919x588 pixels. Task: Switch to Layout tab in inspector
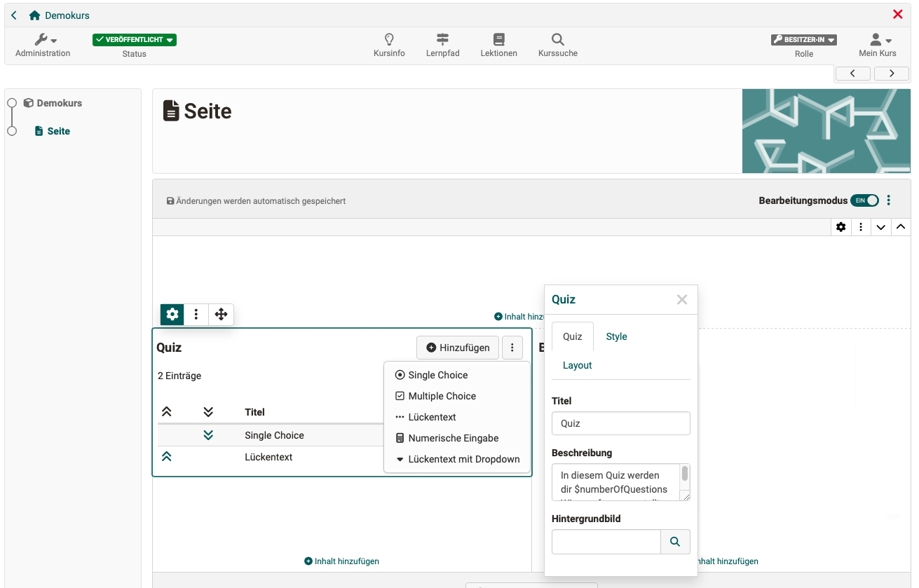click(578, 365)
